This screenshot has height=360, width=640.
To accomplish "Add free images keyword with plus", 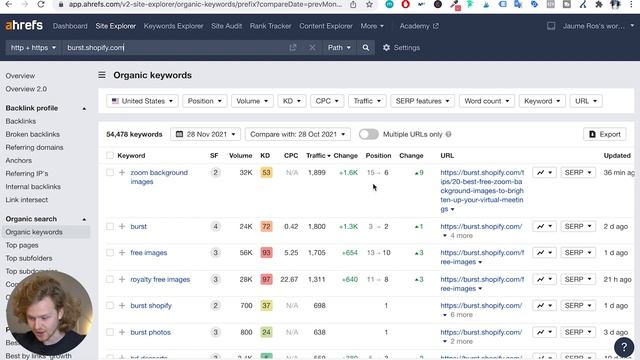I will coord(122,253).
